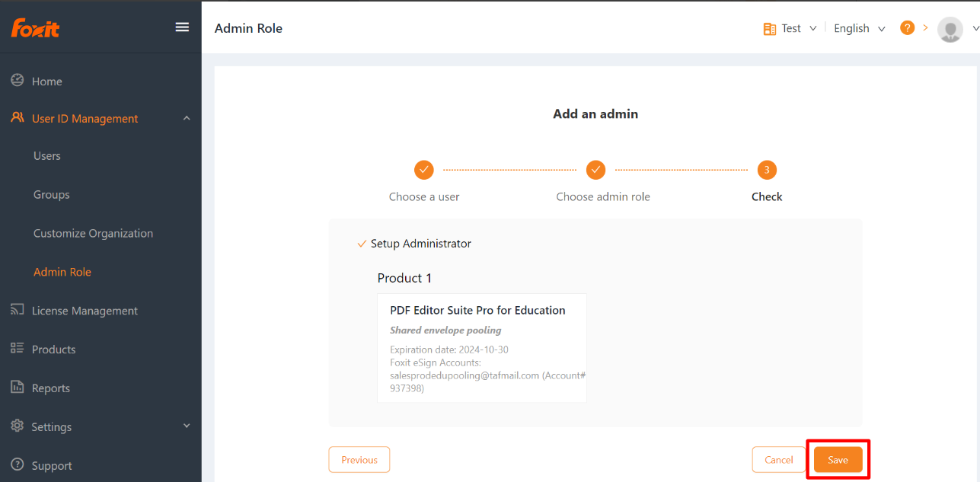Click the Choose a user step circle

click(x=424, y=169)
